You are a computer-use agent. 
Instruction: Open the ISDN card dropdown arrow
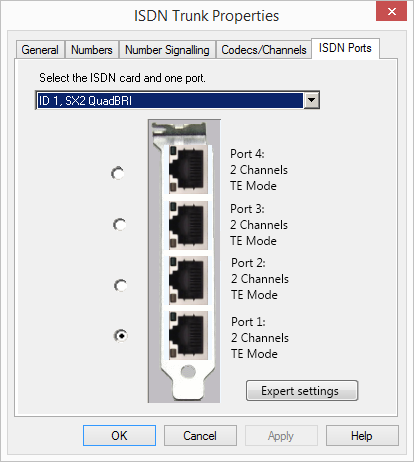click(x=311, y=100)
